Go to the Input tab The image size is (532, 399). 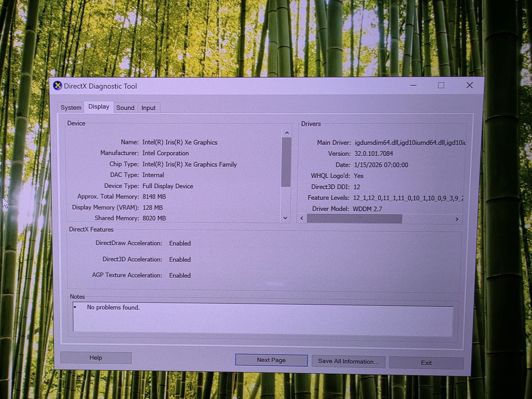coord(148,108)
